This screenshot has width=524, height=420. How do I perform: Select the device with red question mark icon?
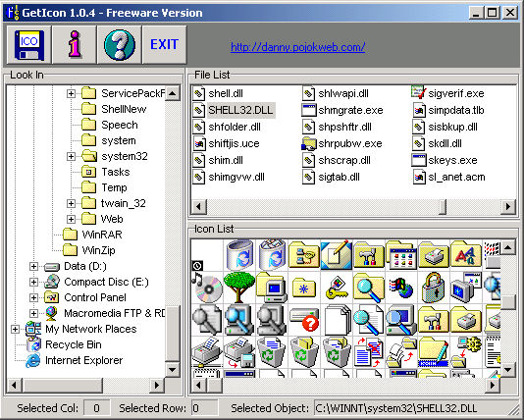[304, 320]
